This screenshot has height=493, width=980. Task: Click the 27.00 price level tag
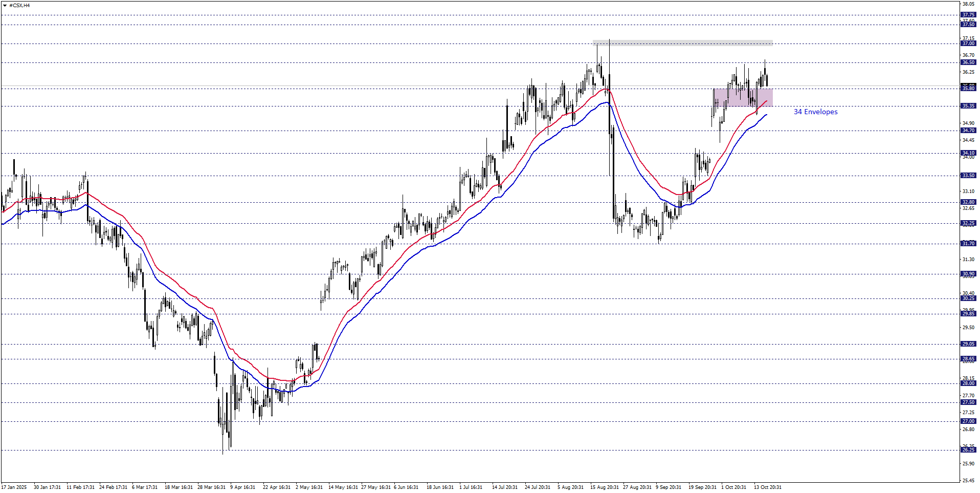(968, 421)
